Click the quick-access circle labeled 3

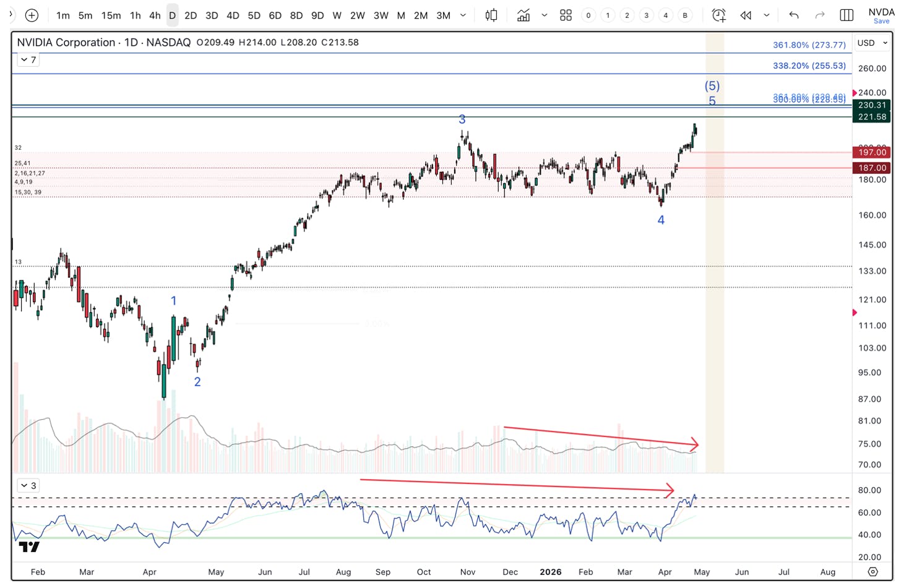pos(646,15)
